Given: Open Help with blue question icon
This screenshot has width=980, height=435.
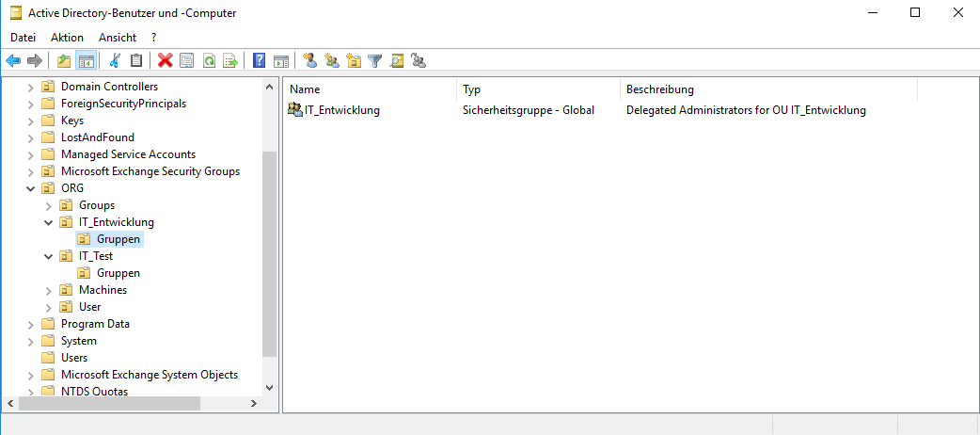Looking at the screenshot, I should click(260, 61).
